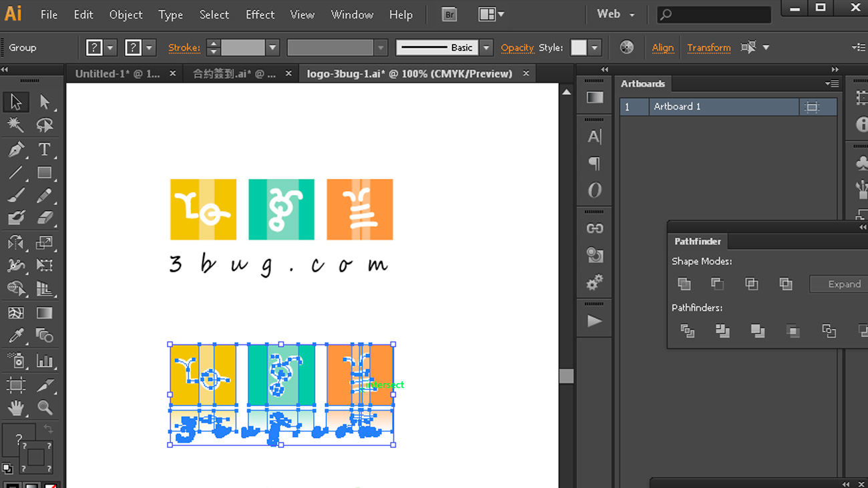
Task: Reset default fill and stroke
Action: (7, 469)
